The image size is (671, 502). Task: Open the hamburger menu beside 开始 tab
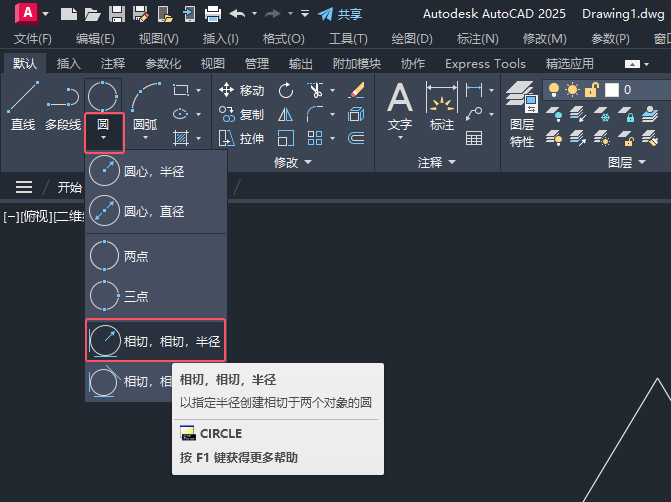[x=24, y=187]
